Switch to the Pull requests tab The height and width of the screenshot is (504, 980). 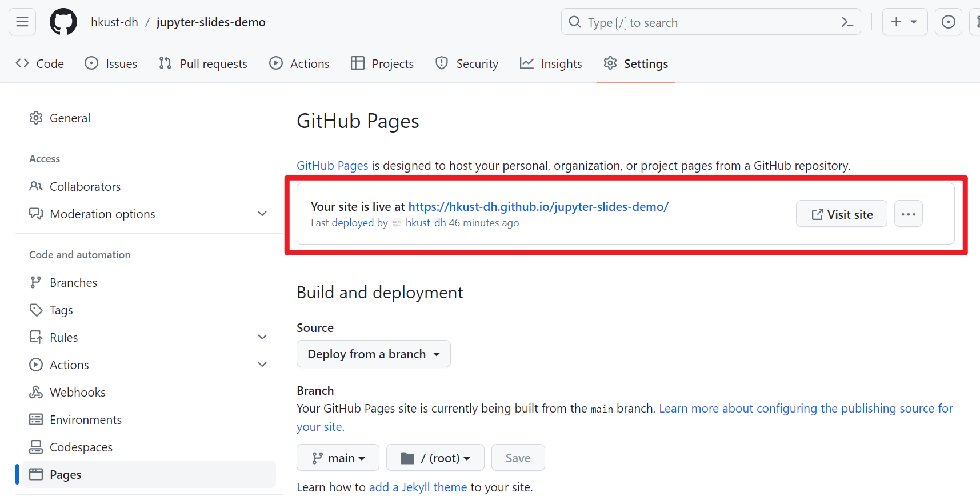[203, 63]
